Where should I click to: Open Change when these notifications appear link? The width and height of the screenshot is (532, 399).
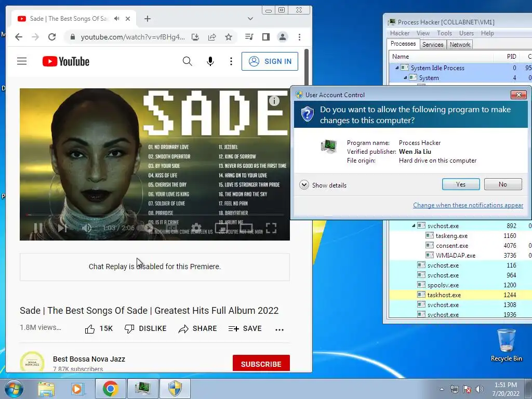click(x=468, y=205)
